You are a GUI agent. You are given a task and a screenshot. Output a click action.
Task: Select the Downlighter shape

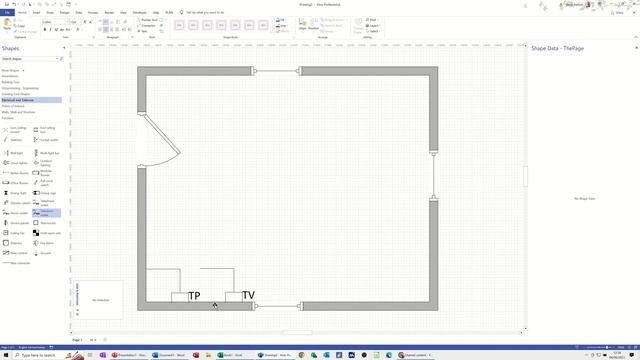[15, 163]
